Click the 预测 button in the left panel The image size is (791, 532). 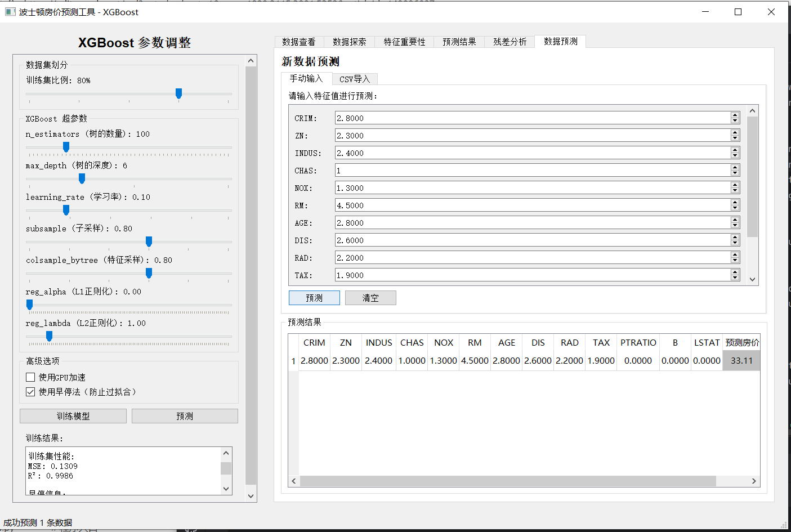pyautogui.click(x=185, y=416)
